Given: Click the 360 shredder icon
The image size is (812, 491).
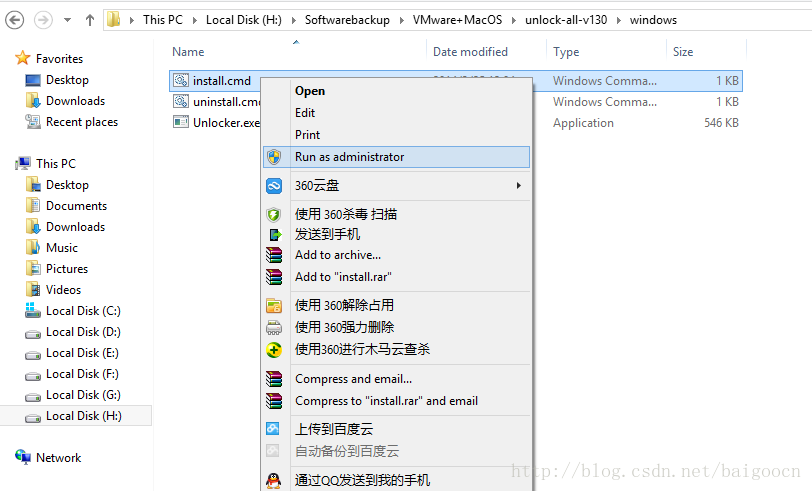Looking at the screenshot, I should click(274, 328).
